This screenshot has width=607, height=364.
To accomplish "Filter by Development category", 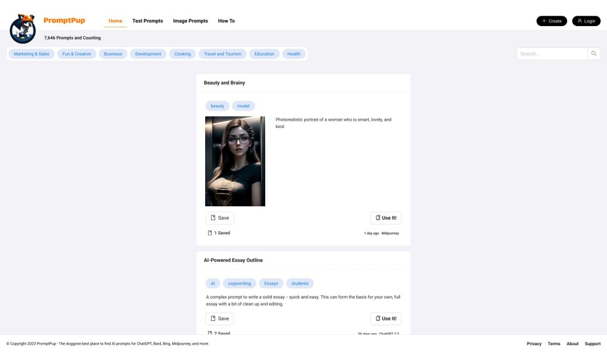I will click(x=148, y=54).
